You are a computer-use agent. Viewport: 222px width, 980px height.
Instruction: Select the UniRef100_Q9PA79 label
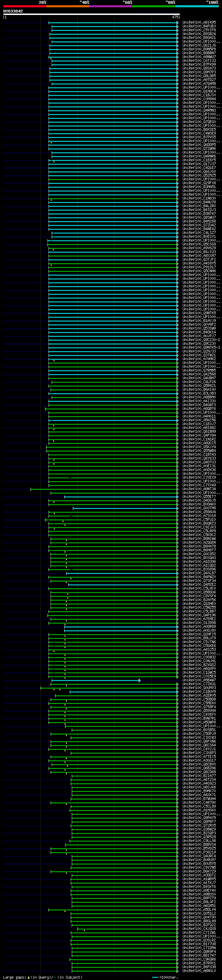click(199, 818)
